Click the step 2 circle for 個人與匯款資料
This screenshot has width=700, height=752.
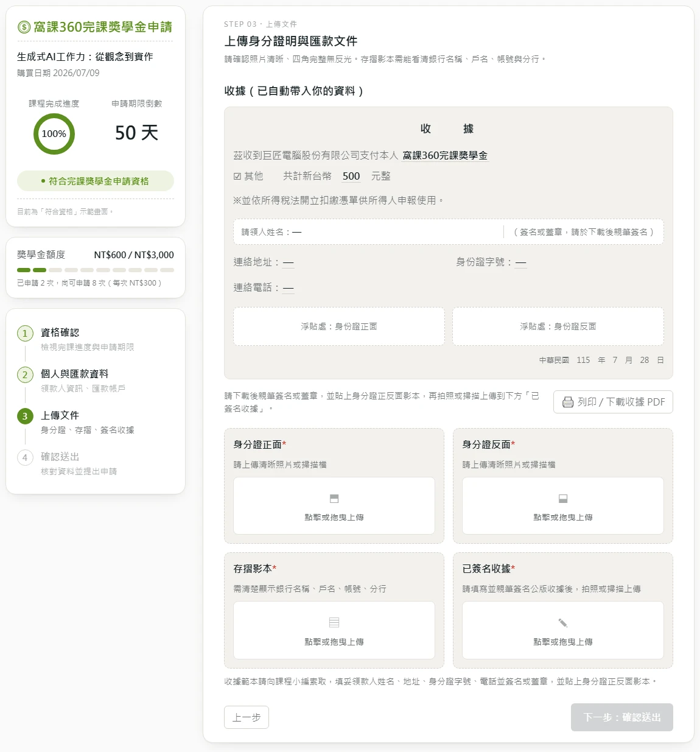25,375
